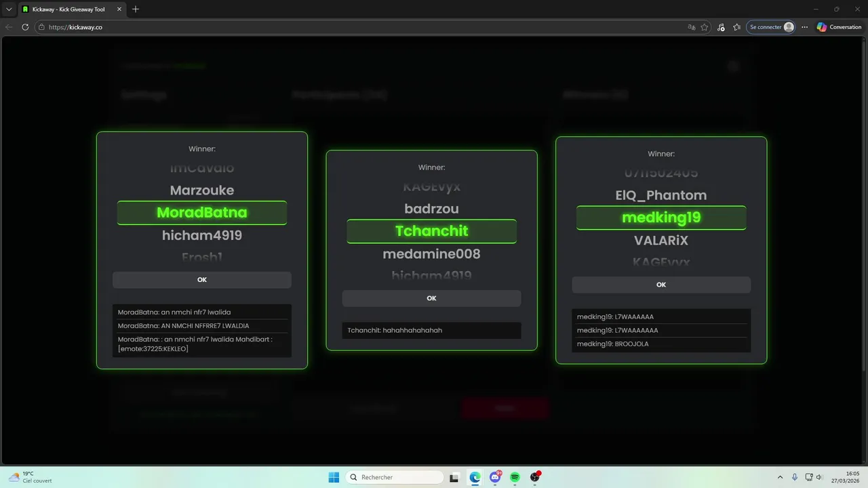Image resolution: width=868 pixels, height=488 pixels.
Task: Add page to favorites with star icon
Action: click(705, 27)
